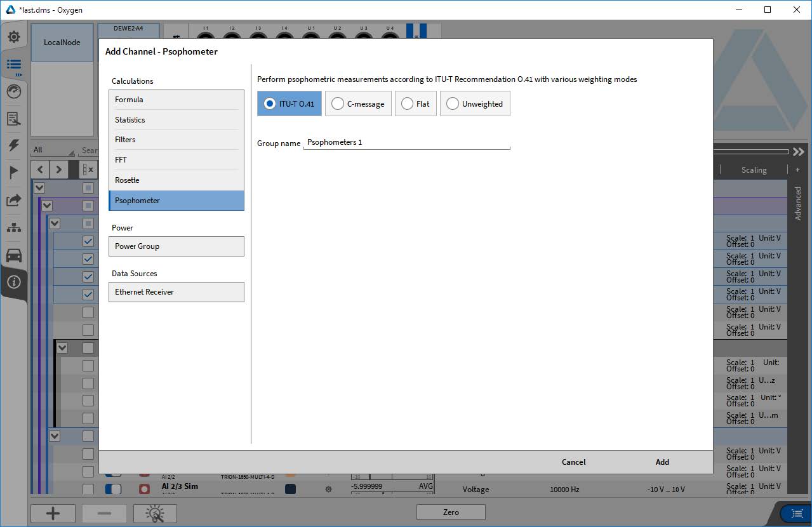Click the dark color swatch of AI 2/3 Sim
The height and width of the screenshot is (527, 812).
[291, 490]
